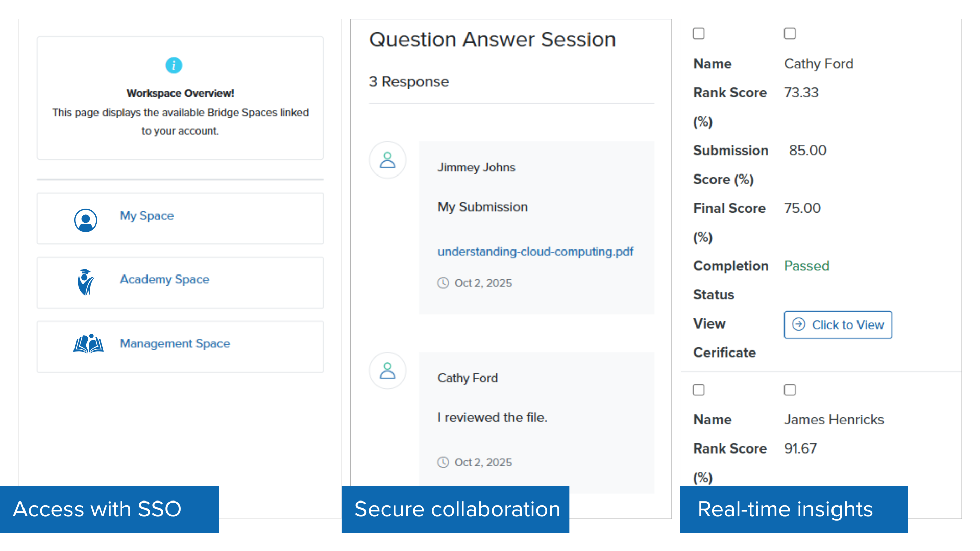Click the Access with SSO banner
Image resolution: width=980 pixels, height=551 pixels.
click(x=109, y=509)
